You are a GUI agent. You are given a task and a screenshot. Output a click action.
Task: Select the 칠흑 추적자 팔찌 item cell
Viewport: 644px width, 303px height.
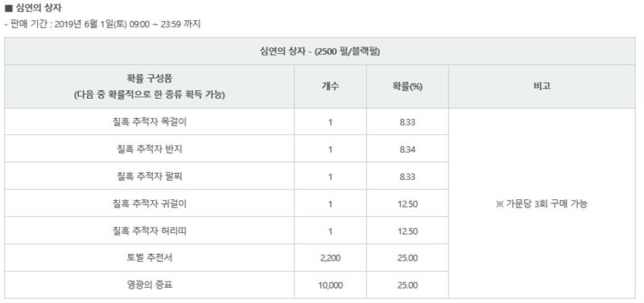click(150, 176)
